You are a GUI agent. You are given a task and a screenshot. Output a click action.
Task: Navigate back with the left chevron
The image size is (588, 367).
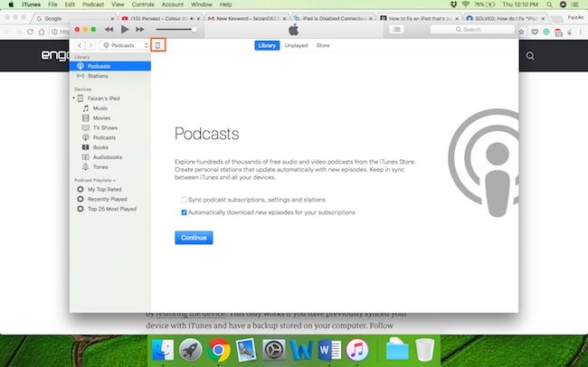click(x=80, y=45)
